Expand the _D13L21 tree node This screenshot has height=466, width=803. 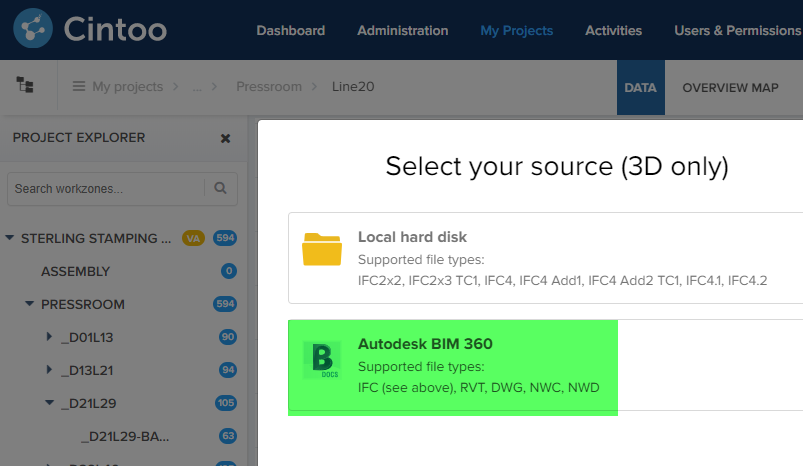coord(49,369)
